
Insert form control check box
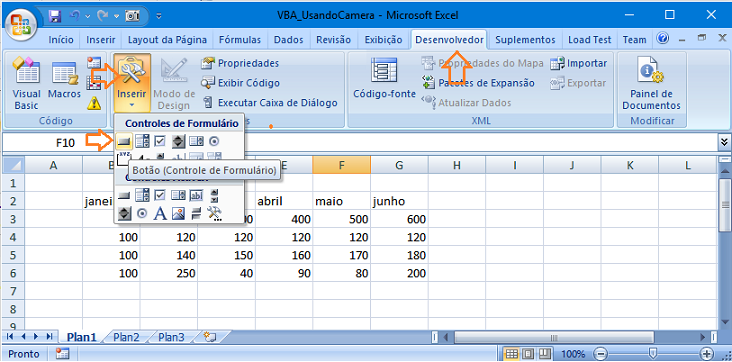tap(160, 141)
